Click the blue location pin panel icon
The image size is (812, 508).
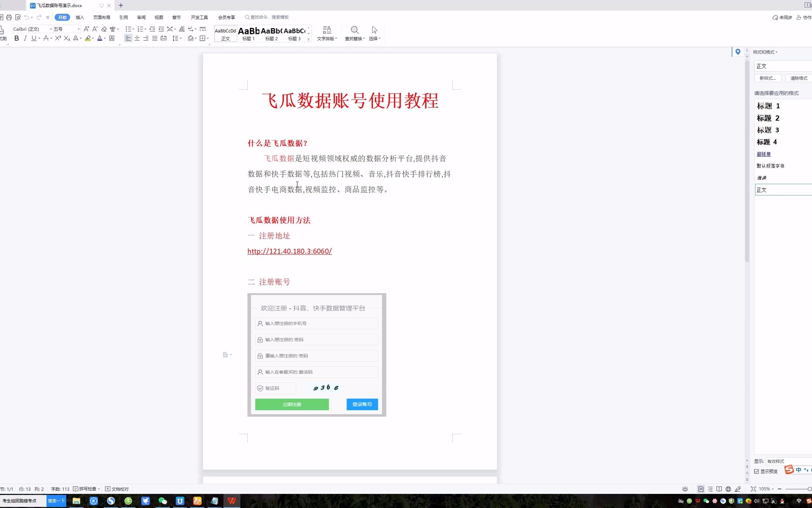738,52
